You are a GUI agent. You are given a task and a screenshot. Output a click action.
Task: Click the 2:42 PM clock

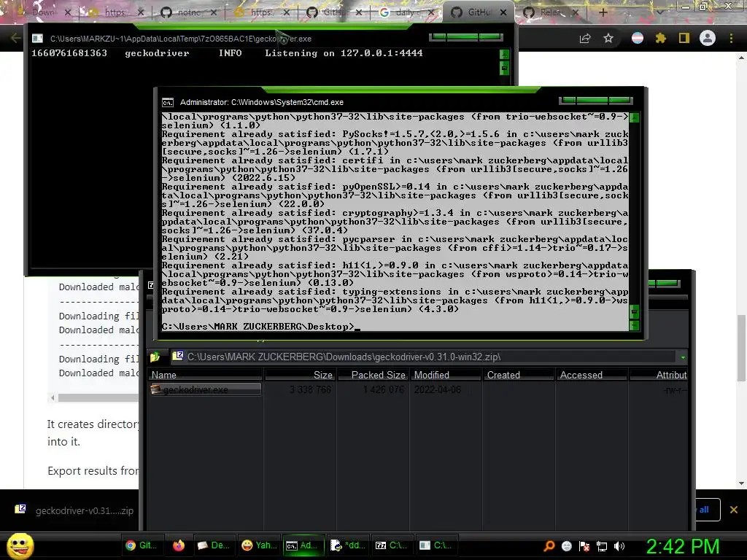pos(683,547)
